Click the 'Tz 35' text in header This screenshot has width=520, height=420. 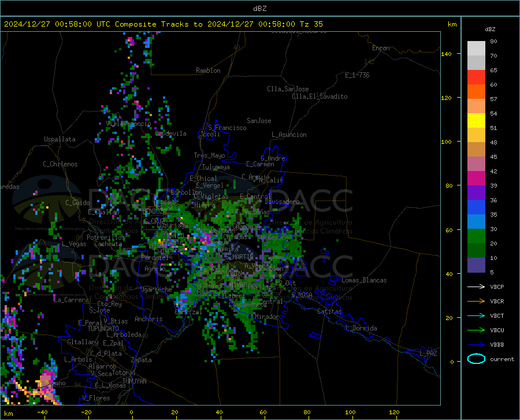pos(311,24)
